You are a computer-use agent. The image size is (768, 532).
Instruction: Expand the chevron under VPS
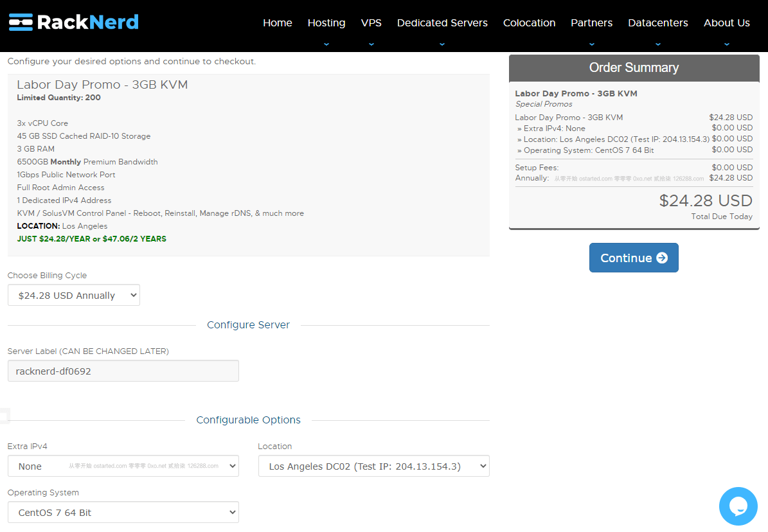tap(371, 44)
